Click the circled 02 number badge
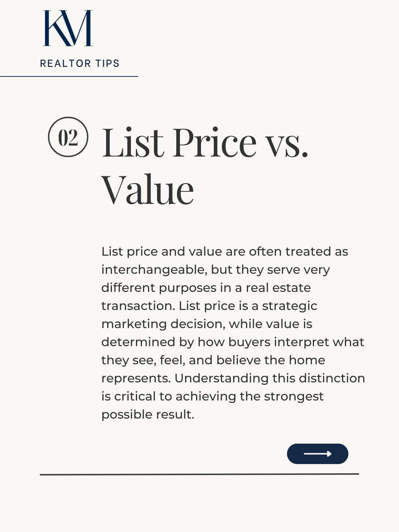 click(68, 137)
